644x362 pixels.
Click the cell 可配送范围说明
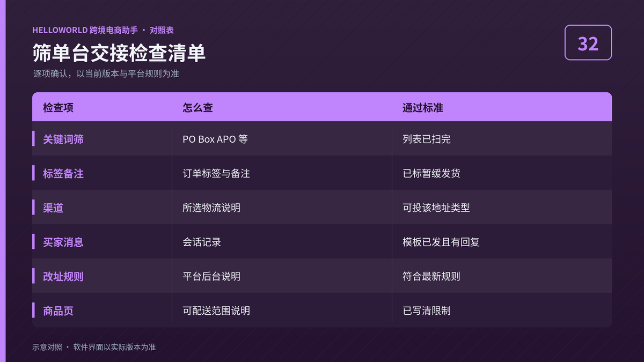click(x=216, y=311)
